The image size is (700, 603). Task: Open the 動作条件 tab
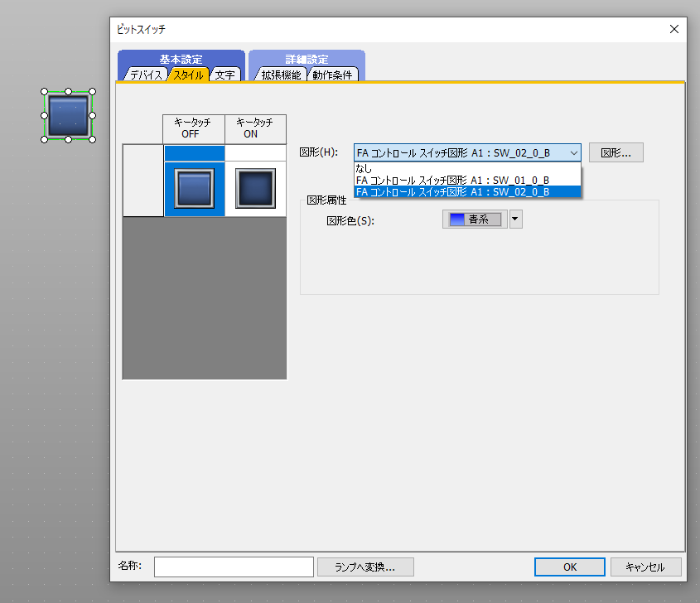(332, 75)
